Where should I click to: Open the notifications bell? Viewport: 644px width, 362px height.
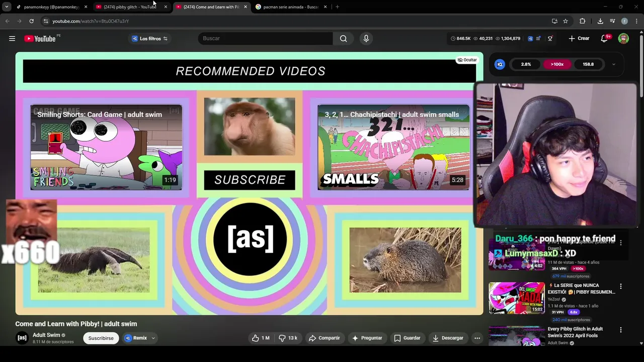[x=605, y=39]
